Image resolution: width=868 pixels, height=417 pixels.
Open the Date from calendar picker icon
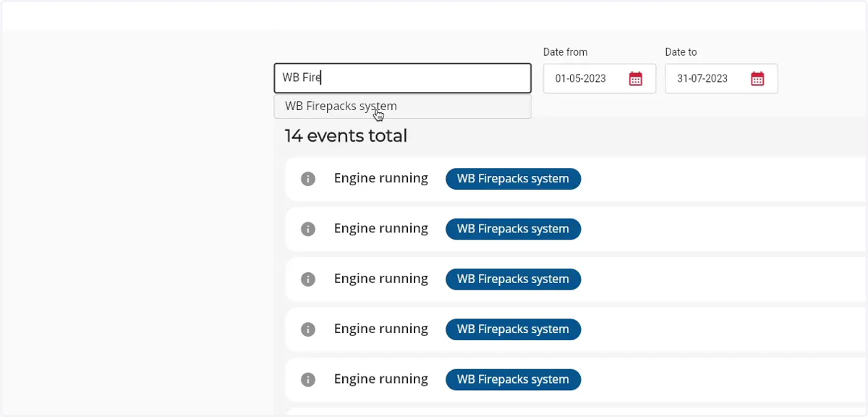coord(635,79)
